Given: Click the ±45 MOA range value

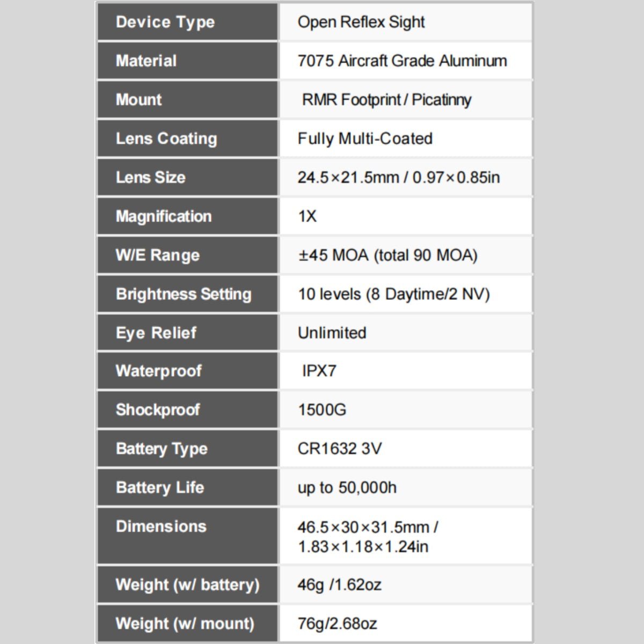Looking at the screenshot, I should 387,255.
